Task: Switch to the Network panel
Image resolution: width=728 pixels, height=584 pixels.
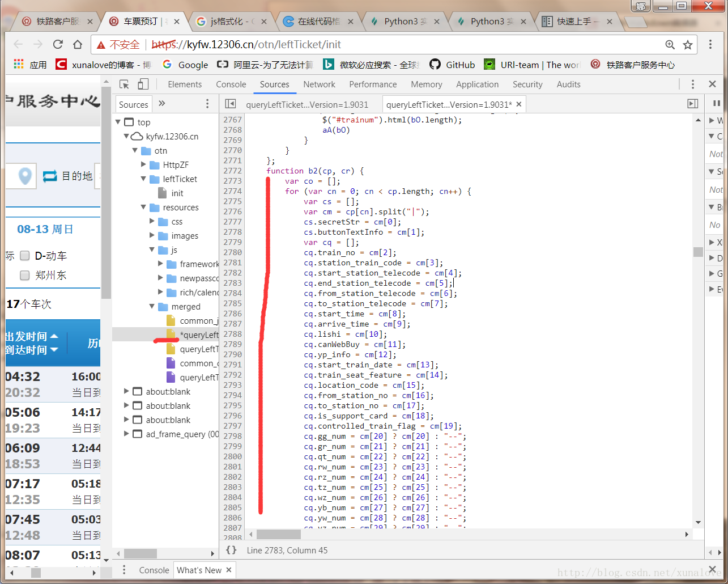Action: tap(320, 84)
